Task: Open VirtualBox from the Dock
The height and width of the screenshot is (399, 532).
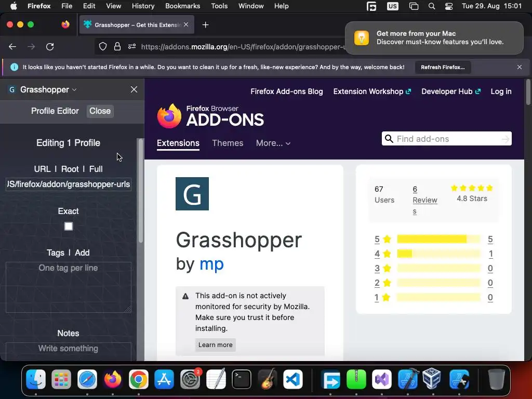Action: click(x=432, y=379)
